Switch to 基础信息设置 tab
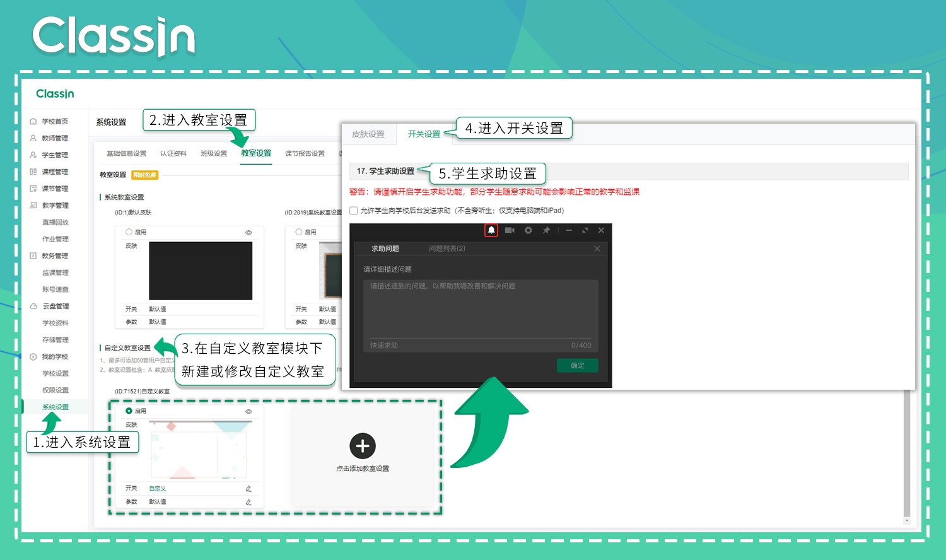 [126, 153]
